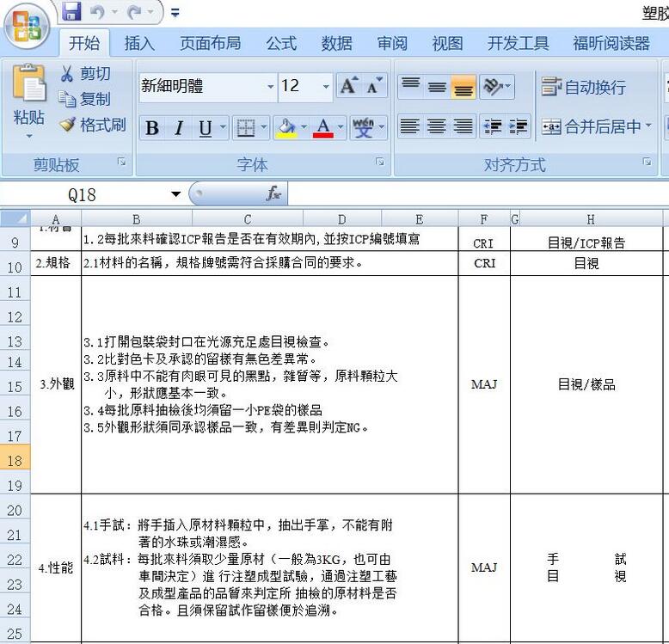Screen dimensions: 669x644
Task: Open the borders dropdown arrow
Action: tap(264, 127)
